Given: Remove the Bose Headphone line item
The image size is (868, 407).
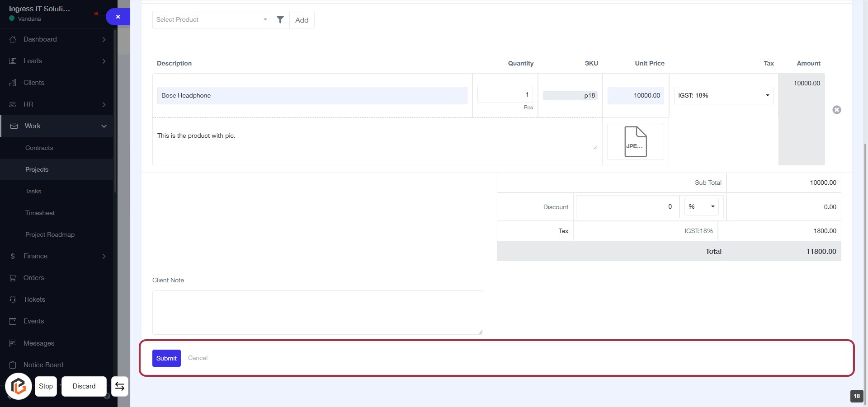Looking at the screenshot, I should 836,110.
